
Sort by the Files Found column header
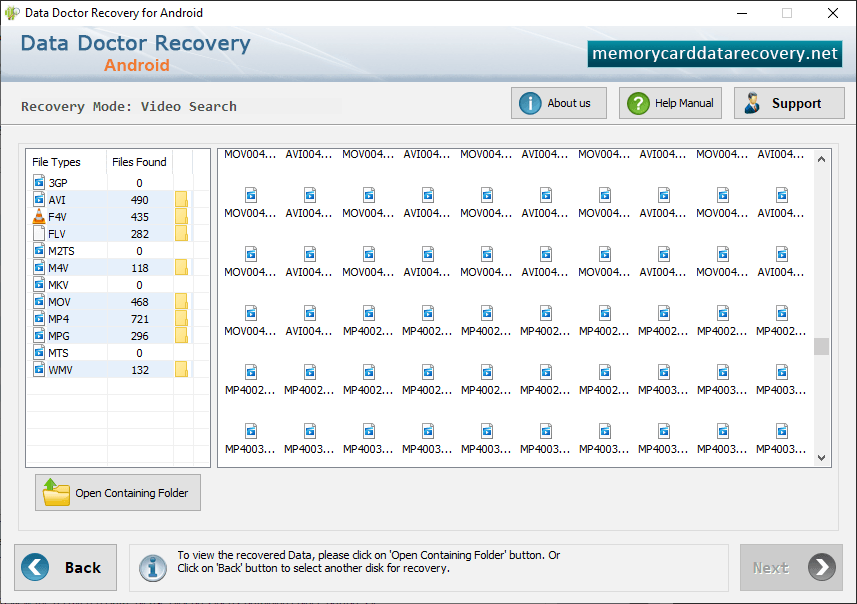(x=139, y=162)
